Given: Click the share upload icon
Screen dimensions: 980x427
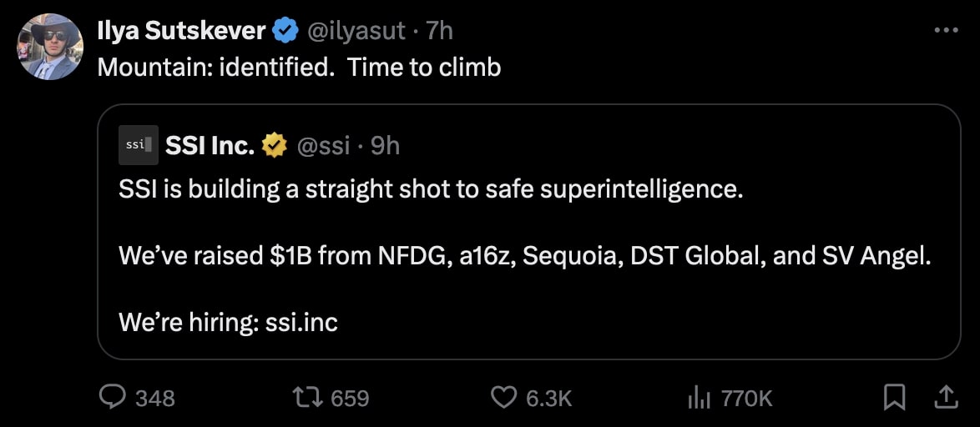Looking at the screenshot, I should [945, 397].
